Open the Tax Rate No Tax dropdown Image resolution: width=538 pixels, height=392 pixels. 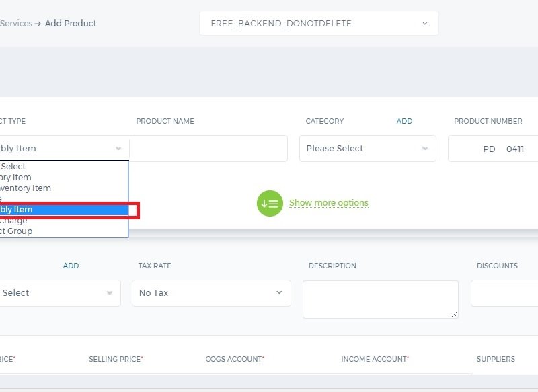click(211, 293)
